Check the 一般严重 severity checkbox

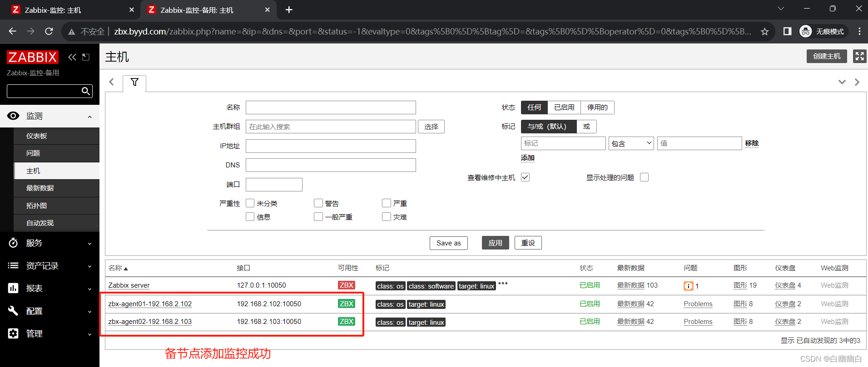click(318, 217)
